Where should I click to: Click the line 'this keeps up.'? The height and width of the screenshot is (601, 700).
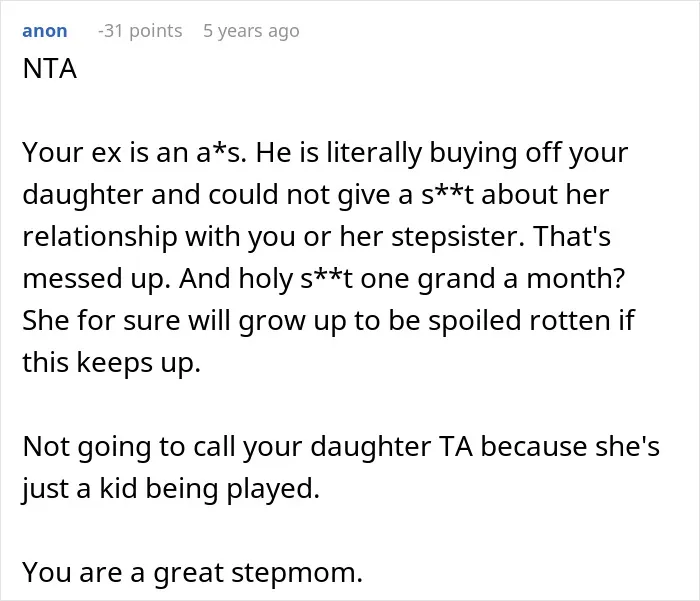112,362
